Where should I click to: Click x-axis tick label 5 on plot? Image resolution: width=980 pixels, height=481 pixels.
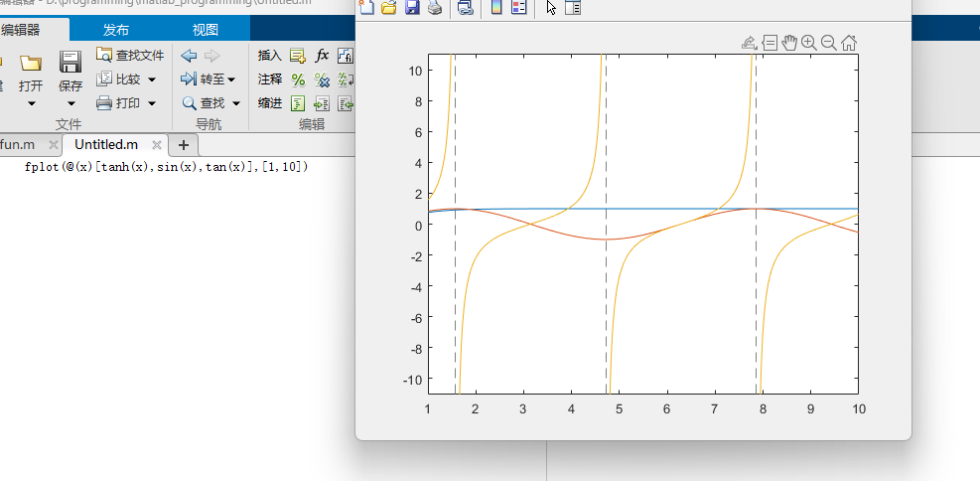(x=620, y=409)
